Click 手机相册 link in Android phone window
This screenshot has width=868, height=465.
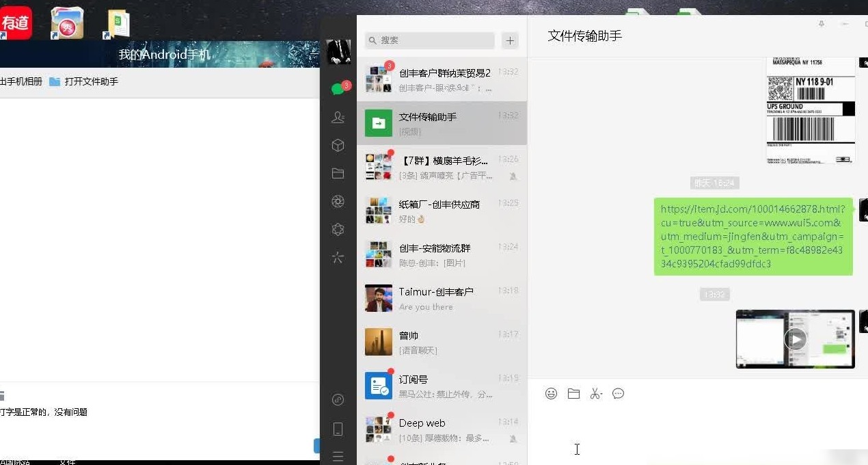click(x=21, y=81)
